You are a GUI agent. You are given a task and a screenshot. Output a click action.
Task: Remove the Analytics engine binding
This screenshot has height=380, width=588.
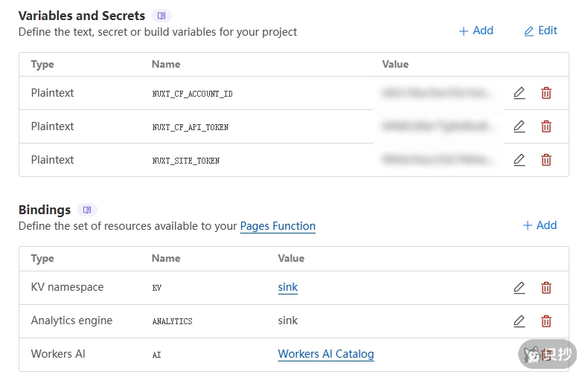[x=546, y=321]
